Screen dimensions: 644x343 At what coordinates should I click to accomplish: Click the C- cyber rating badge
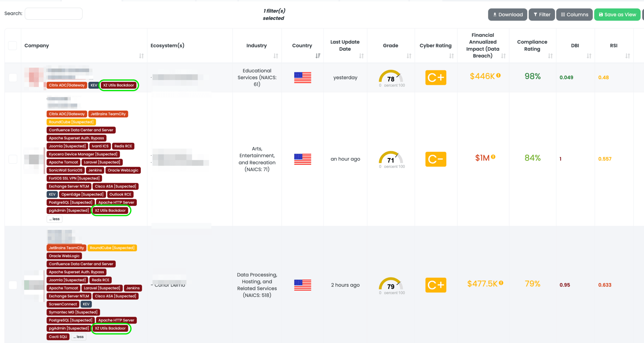coord(436,159)
